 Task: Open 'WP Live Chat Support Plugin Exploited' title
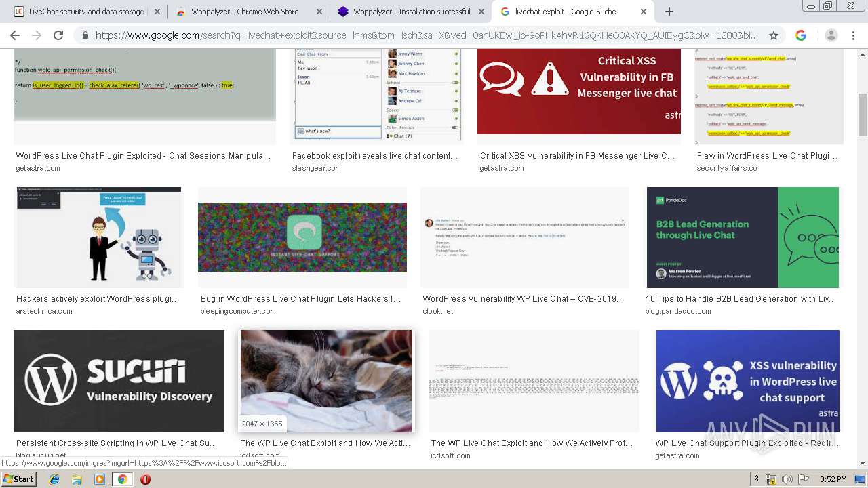click(x=747, y=443)
